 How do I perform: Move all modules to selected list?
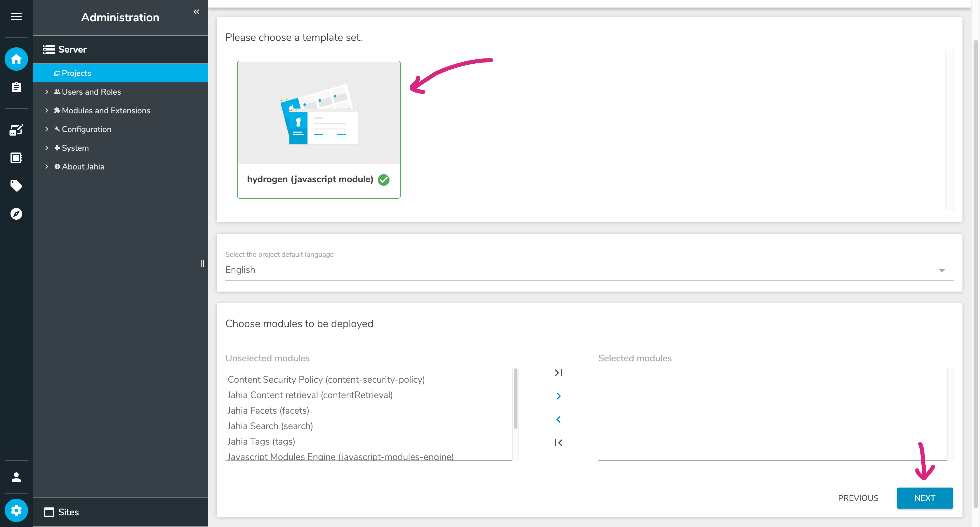coord(558,373)
